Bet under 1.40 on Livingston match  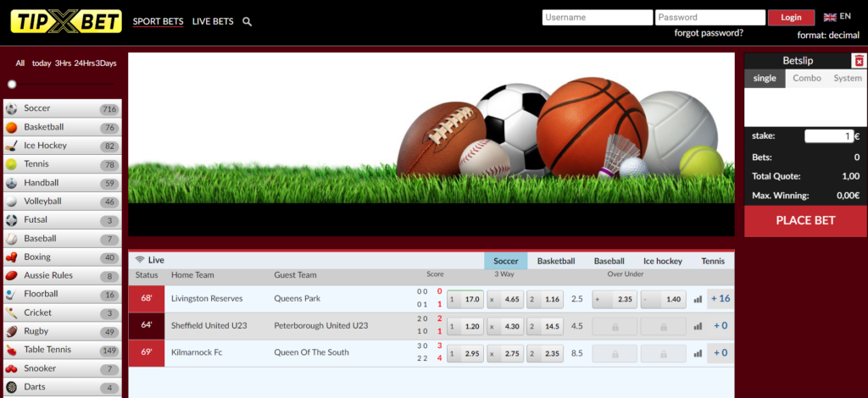click(x=663, y=299)
